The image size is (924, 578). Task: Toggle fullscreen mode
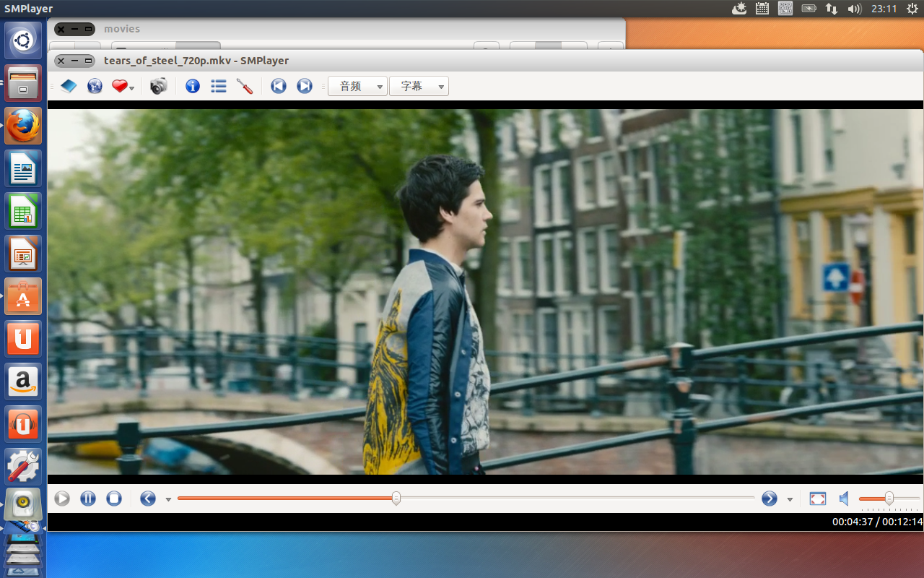[818, 499]
